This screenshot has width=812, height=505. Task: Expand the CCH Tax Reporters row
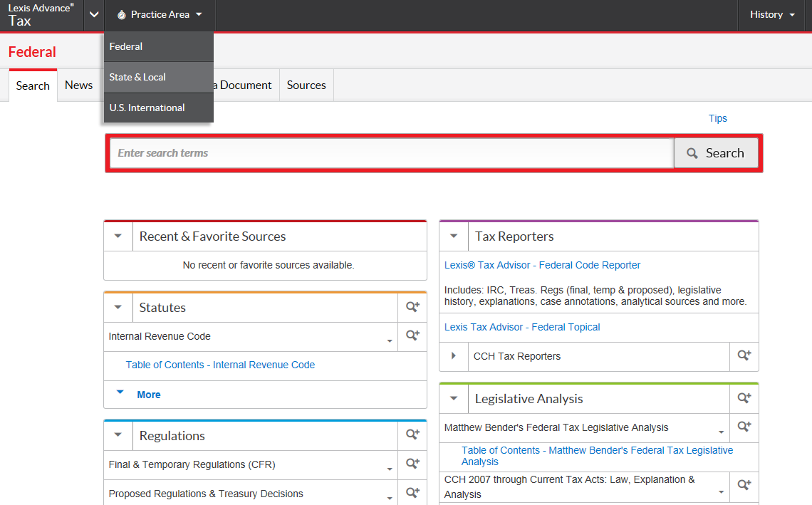(454, 355)
